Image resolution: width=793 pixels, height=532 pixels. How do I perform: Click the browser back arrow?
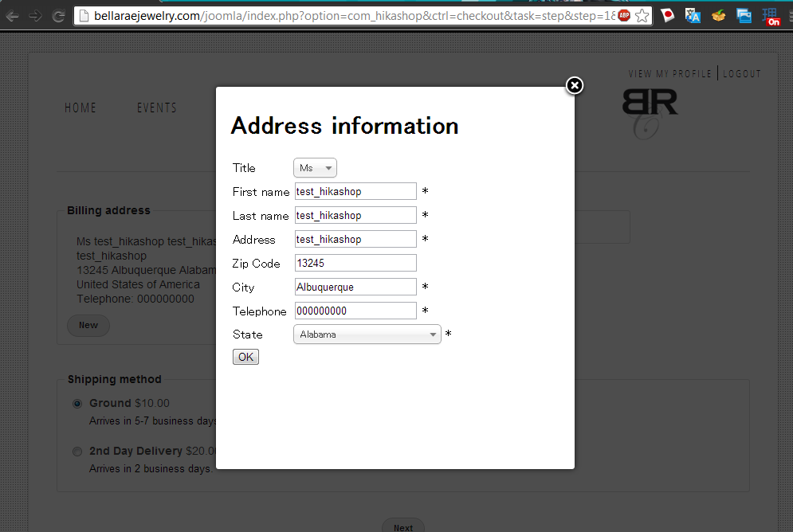(x=12, y=16)
